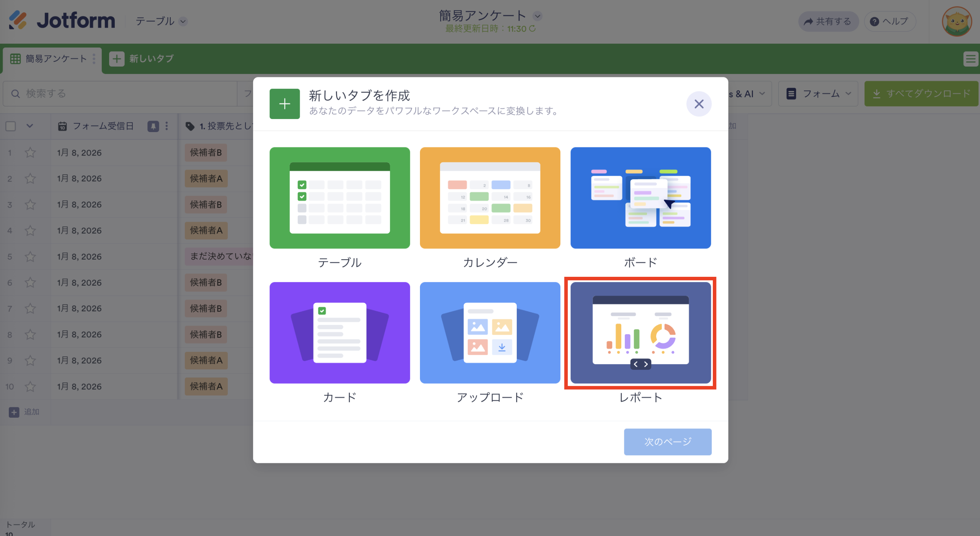Click the refresh icon next to 11:30
This screenshot has height=536, width=980.
click(533, 29)
